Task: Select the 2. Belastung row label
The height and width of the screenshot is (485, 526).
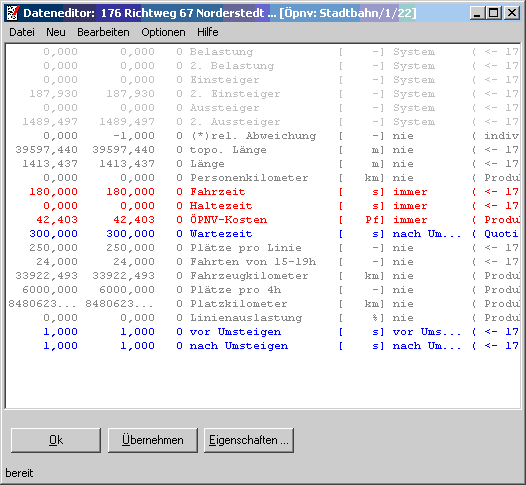Action: pyautogui.click(x=232, y=66)
